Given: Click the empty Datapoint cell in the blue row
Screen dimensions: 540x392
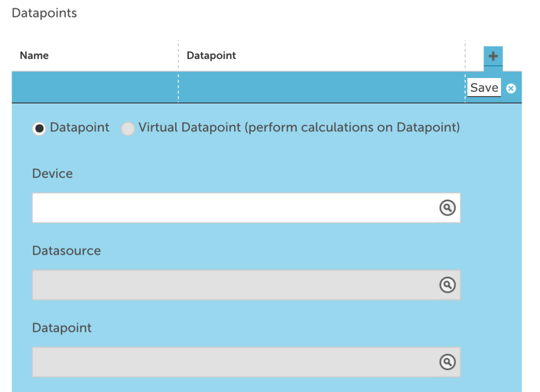Looking at the screenshot, I should pos(322,88).
